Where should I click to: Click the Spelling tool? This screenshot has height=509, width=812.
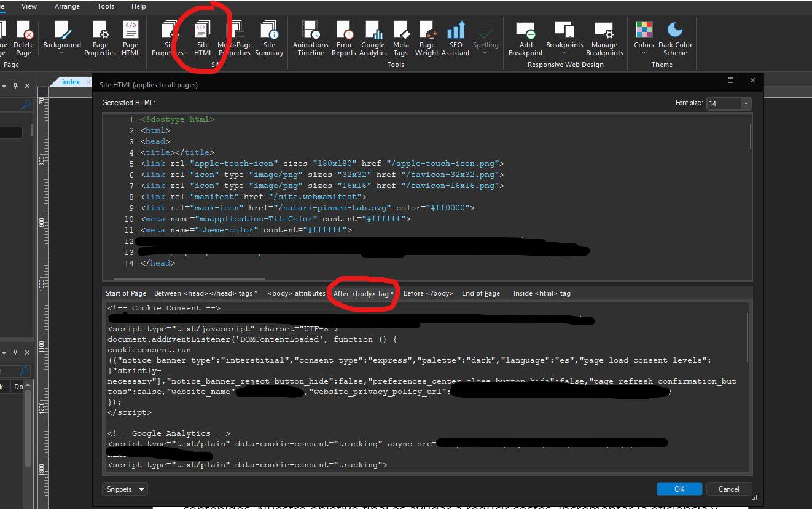tap(486, 34)
